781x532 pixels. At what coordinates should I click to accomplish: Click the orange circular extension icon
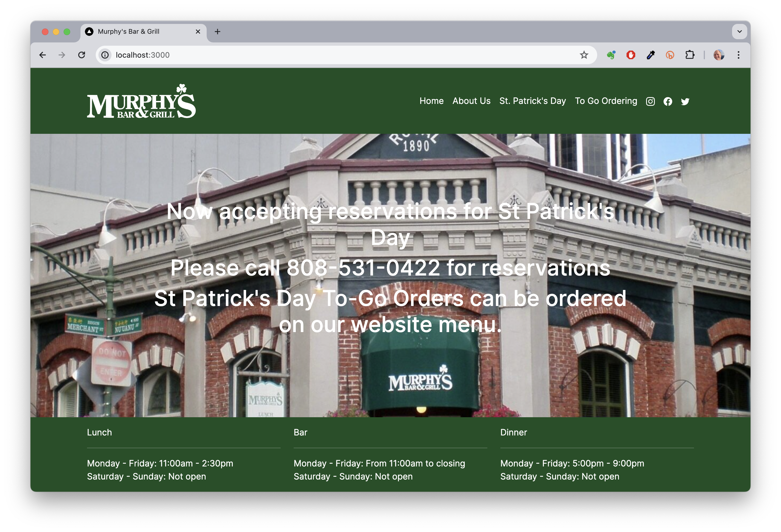click(x=670, y=55)
